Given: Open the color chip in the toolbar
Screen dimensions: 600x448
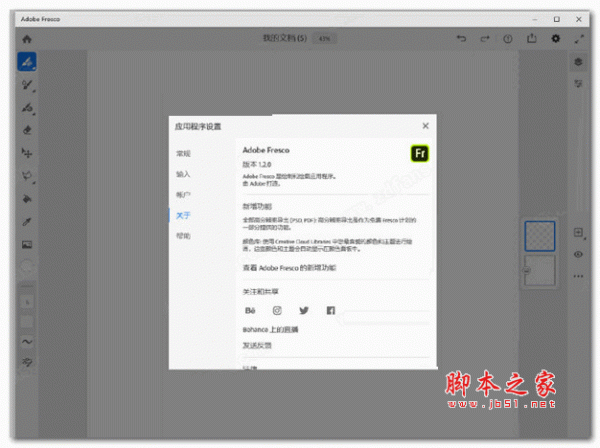Looking at the screenshot, I should (27, 267).
